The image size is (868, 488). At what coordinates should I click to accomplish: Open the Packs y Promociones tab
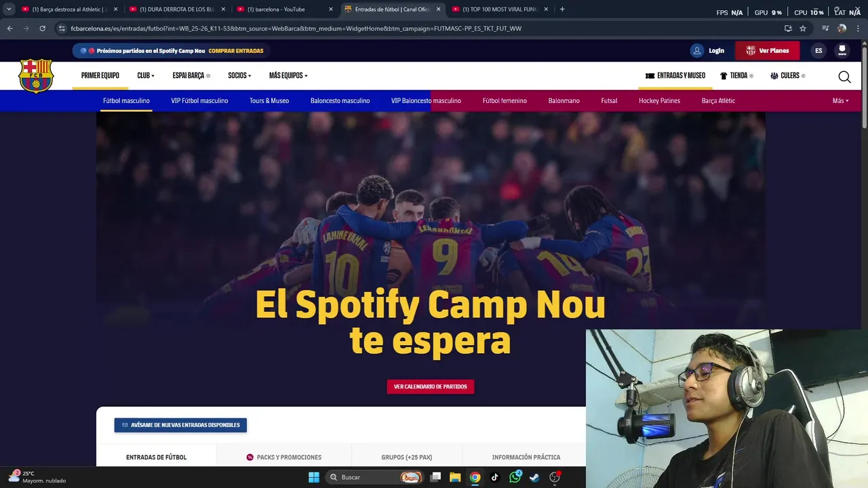pos(284,457)
